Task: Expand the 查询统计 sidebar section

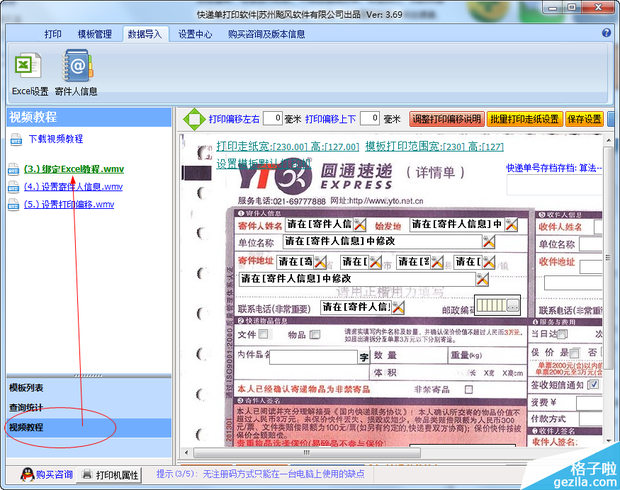Action: [x=27, y=407]
